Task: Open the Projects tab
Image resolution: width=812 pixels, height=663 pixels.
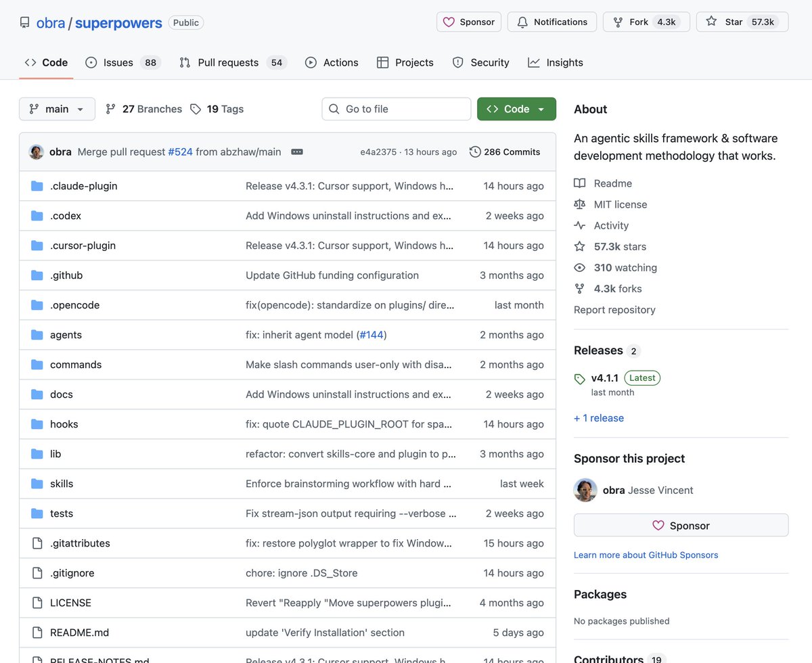Action: (x=405, y=62)
